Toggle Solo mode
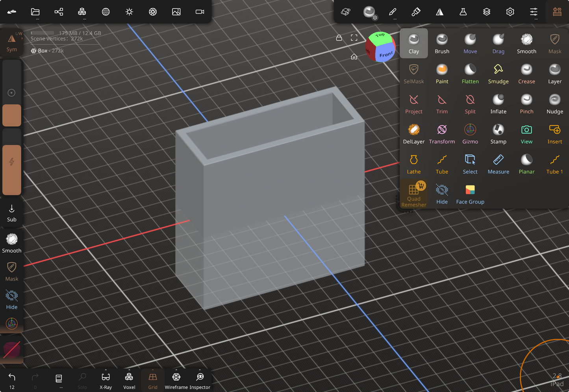This screenshot has height=392, width=569. [82, 381]
